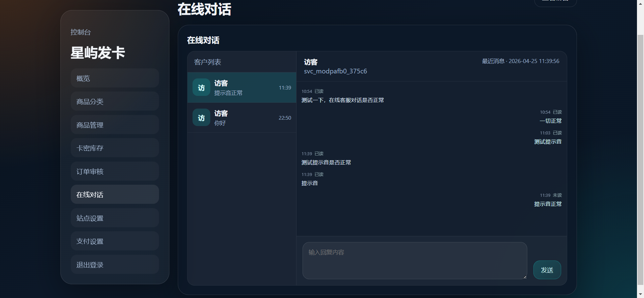Select the active 在线对话 tab

114,194
